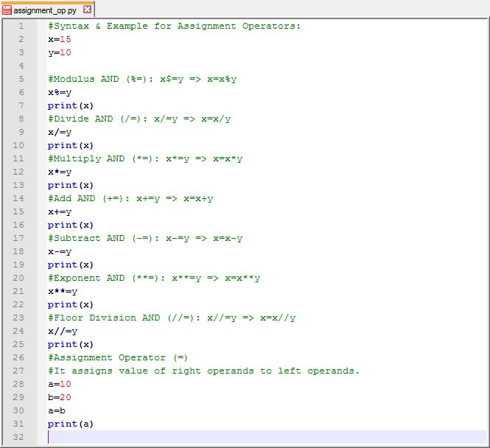The image size is (490, 448).
Task: Click print(x) on line 22
Action: point(71,304)
